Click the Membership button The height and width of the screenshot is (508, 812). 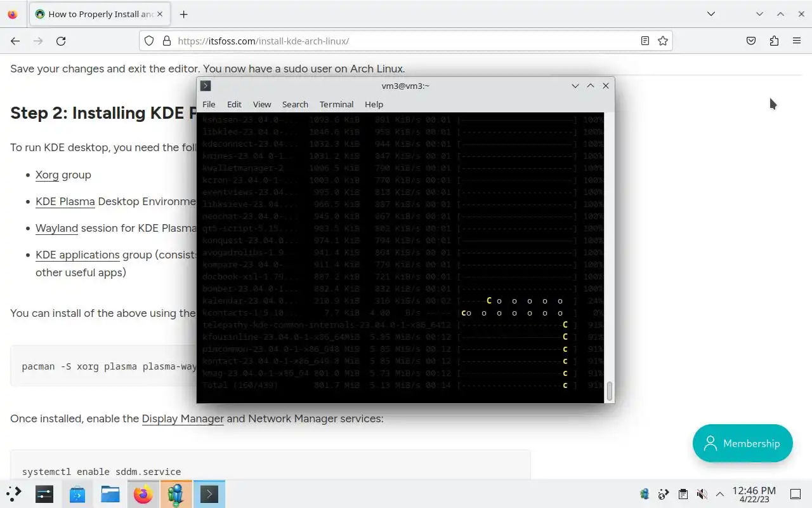coord(743,443)
